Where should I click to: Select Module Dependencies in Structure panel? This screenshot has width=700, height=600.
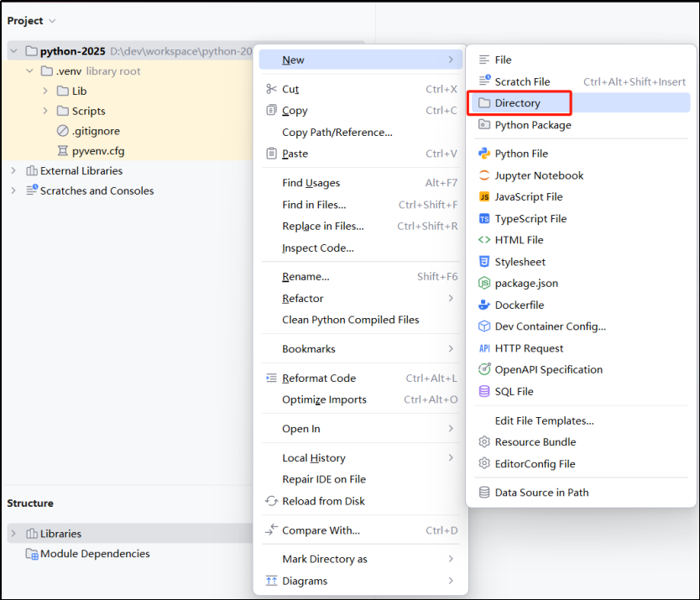pyautogui.click(x=95, y=554)
